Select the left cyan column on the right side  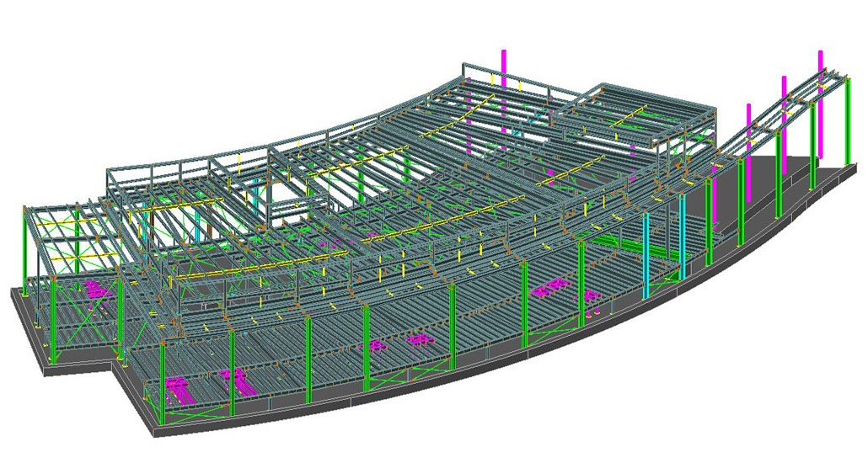pos(646,253)
